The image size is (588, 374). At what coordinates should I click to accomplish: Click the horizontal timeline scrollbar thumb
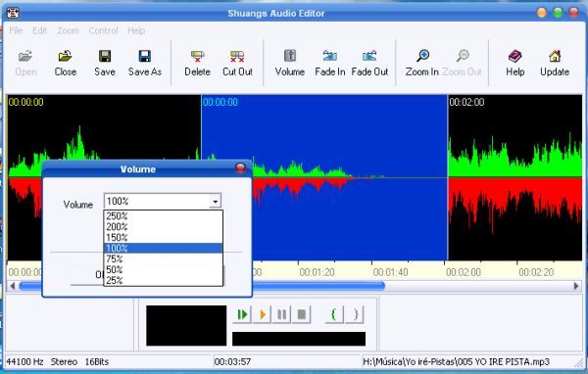click(x=202, y=286)
